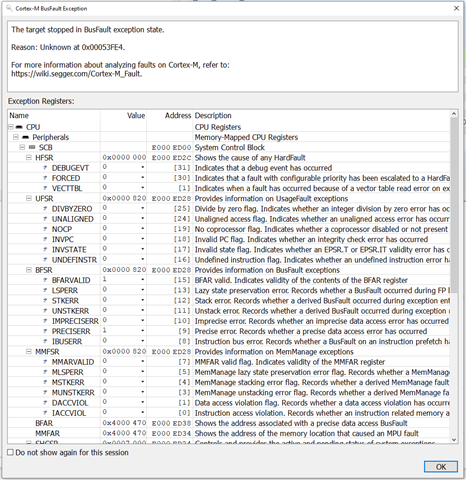Click the FORCED bitfield icon

(x=45, y=178)
